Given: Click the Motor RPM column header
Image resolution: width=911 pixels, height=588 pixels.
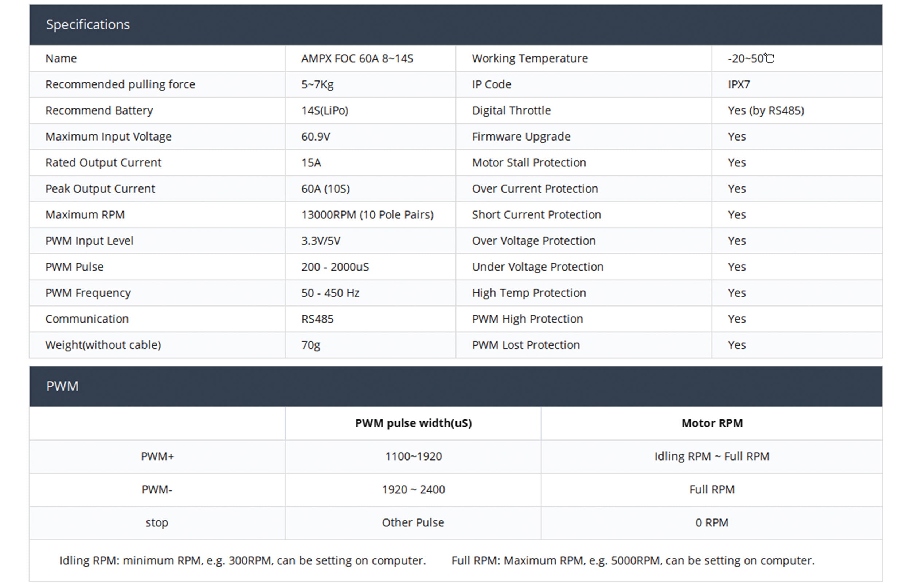Looking at the screenshot, I should pos(712,423).
